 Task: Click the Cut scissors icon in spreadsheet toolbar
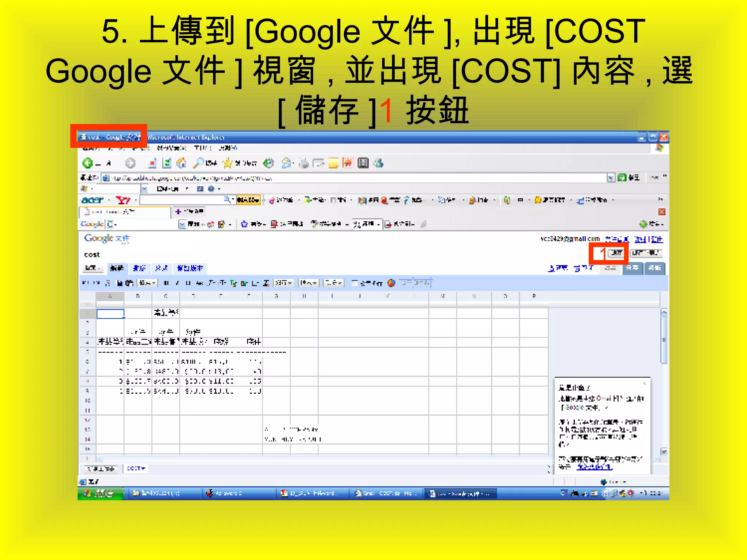108,283
